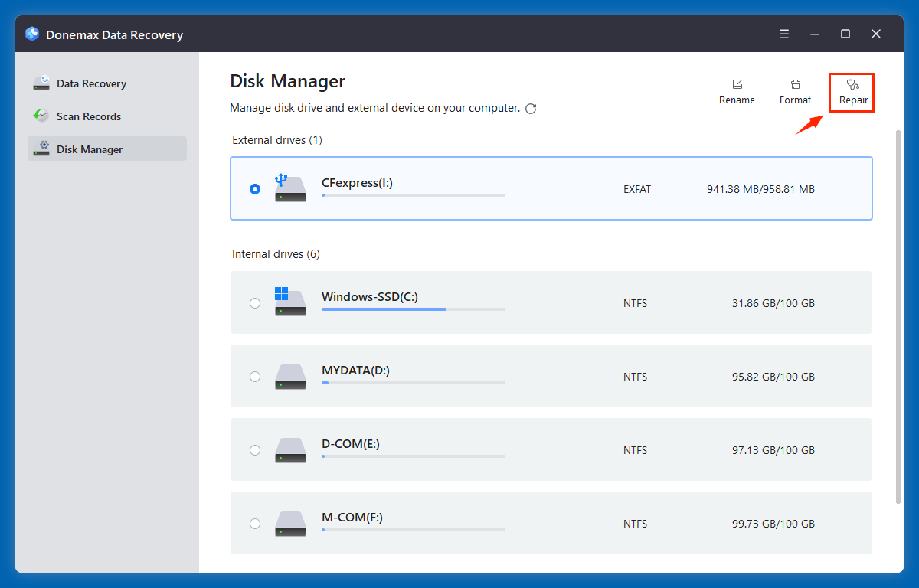919x588 pixels.
Task: Click the CFexpress drive capacity bar
Action: 413,194
